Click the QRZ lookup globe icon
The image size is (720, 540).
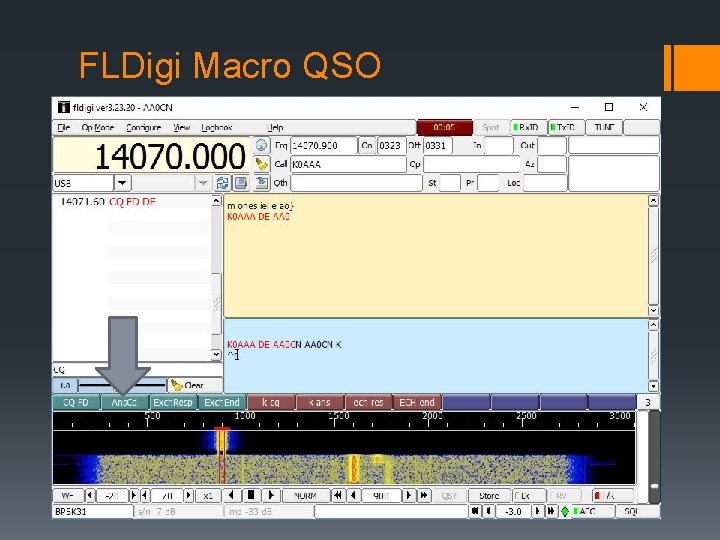click(x=261, y=146)
